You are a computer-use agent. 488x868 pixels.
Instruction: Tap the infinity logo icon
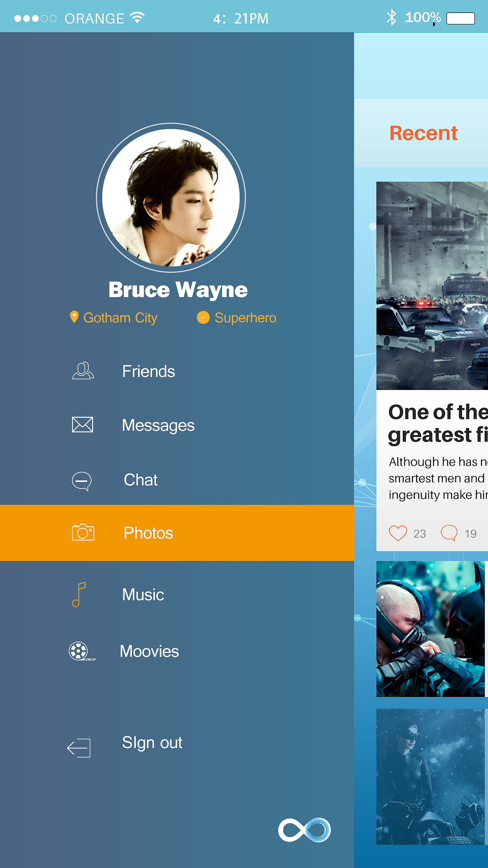tap(305, 830)
